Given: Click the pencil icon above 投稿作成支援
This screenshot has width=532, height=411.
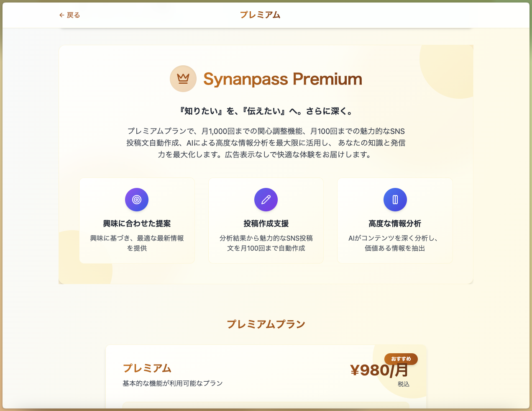Looking at the screenshot, I should pyautogui.click(x=266, y=200).
